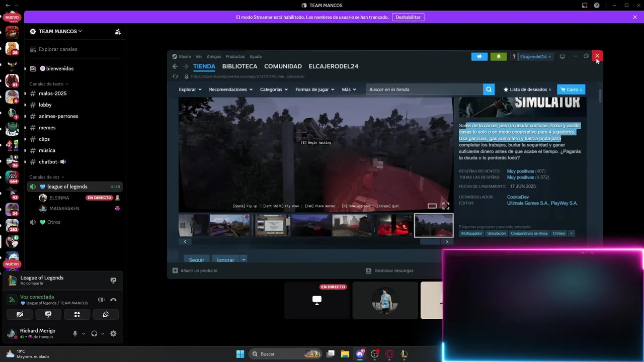Click the Seguir button
The height and width of the screenshot is (362, 644).
click(197, 259)
